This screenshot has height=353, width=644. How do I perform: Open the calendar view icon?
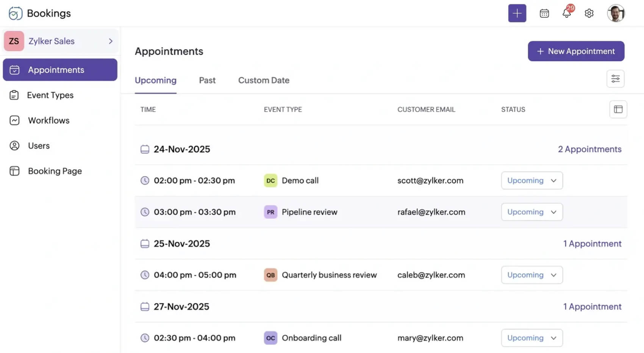coord(544,12)
